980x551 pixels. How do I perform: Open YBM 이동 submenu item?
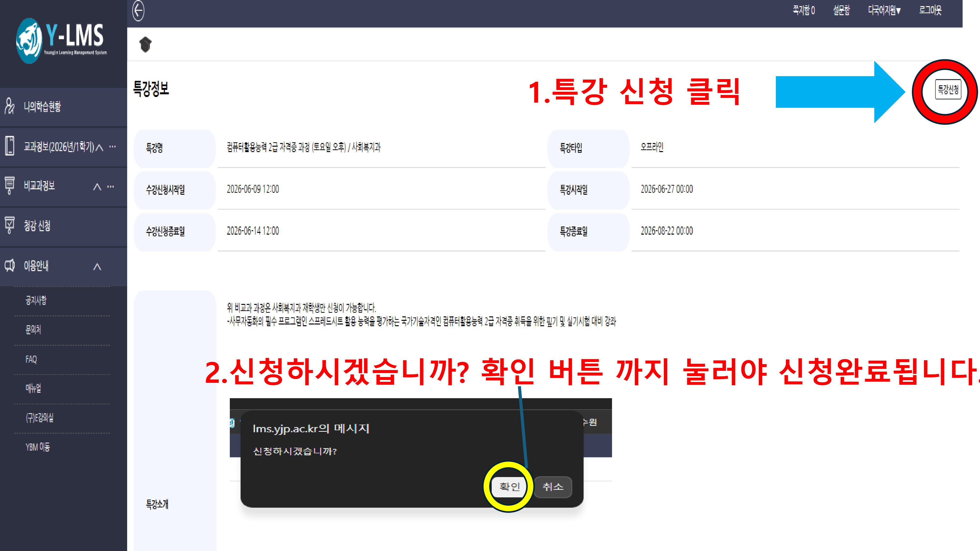(38, 447)
